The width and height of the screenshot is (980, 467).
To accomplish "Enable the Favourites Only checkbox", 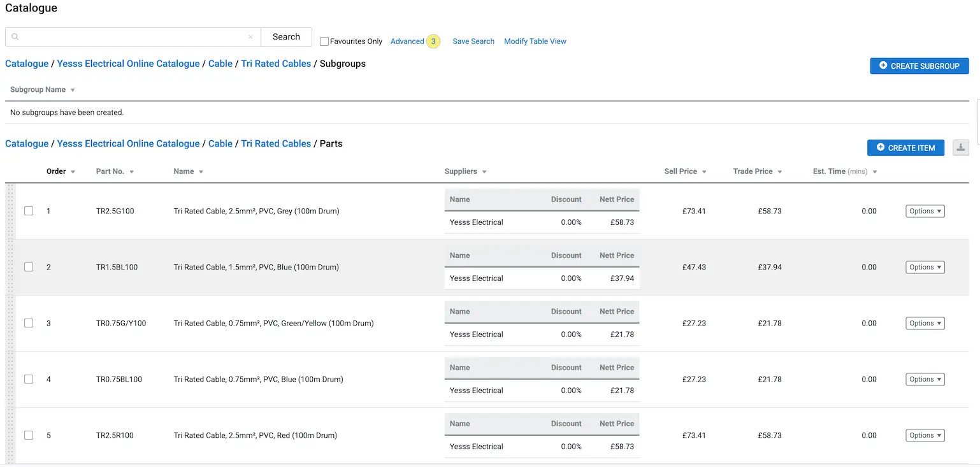I will click(324, 41).
